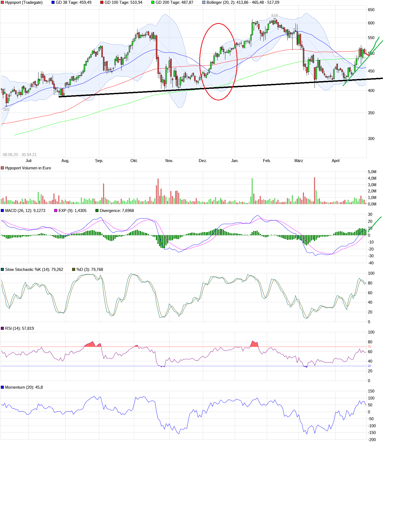Click the 550 price axis value
Screen dimensions: 407x532
371,38
